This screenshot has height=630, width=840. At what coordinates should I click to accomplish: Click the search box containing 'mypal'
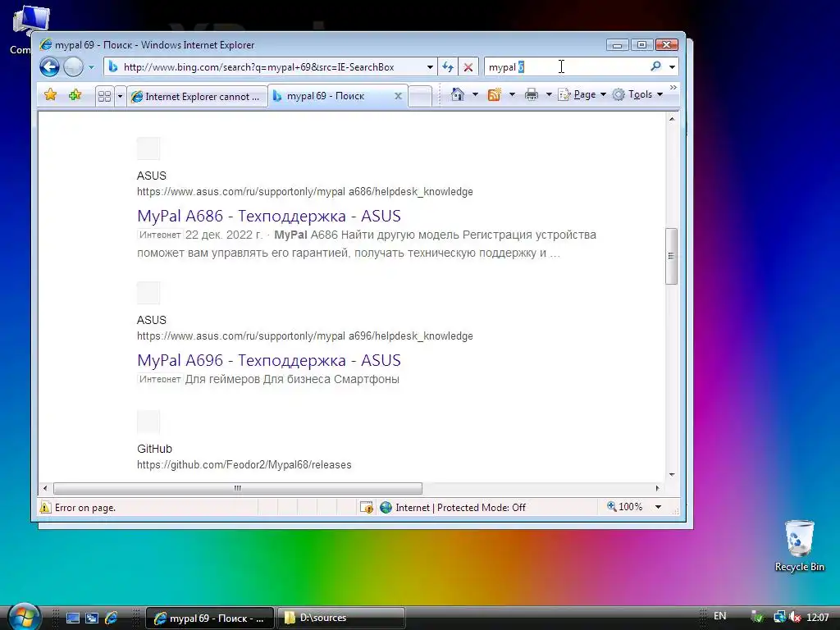(x=565, y=67)
